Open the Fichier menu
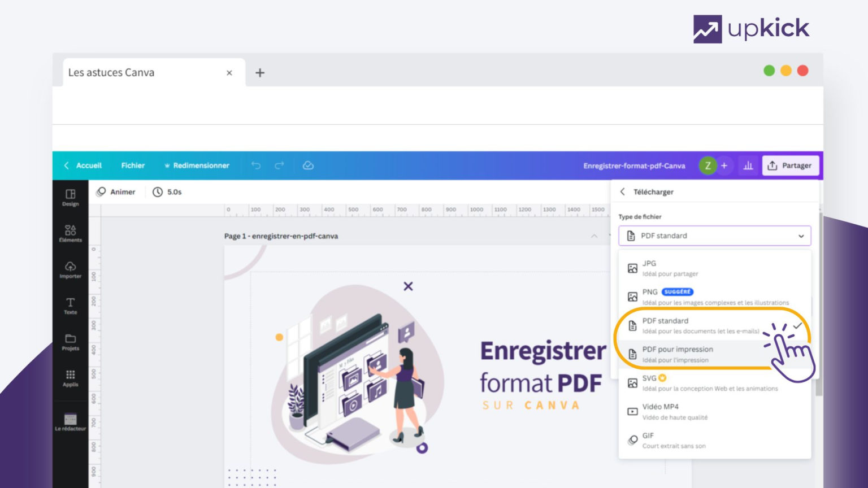The image size is (868, 488). click(133, 165)
